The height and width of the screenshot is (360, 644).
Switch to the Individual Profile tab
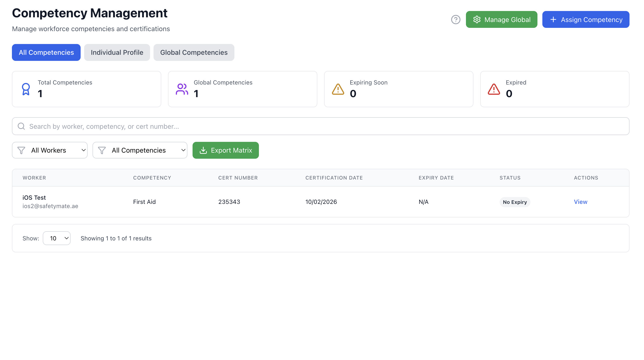tap(117, 52)
